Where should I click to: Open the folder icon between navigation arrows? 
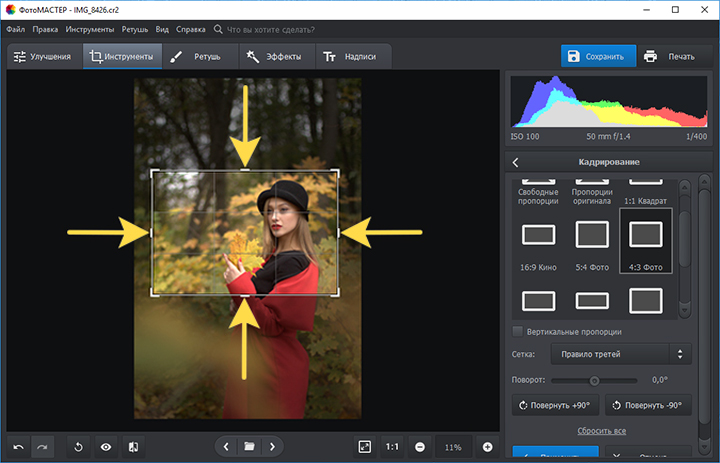pos(249,446)
